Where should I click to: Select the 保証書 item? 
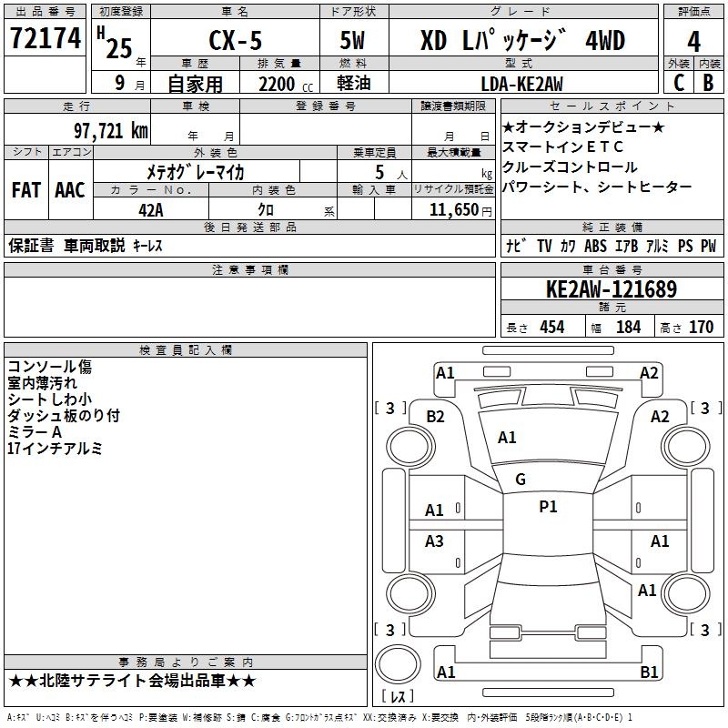coord(31,245)
